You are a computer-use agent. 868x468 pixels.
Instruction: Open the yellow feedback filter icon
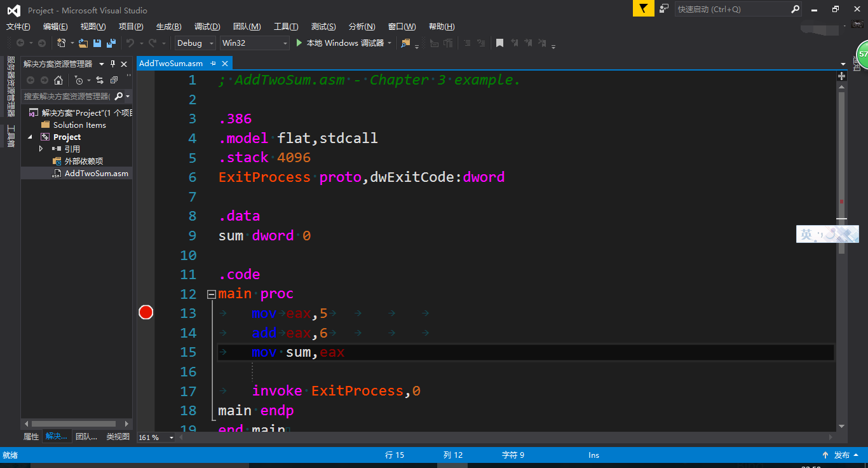(x=643, y=10)
